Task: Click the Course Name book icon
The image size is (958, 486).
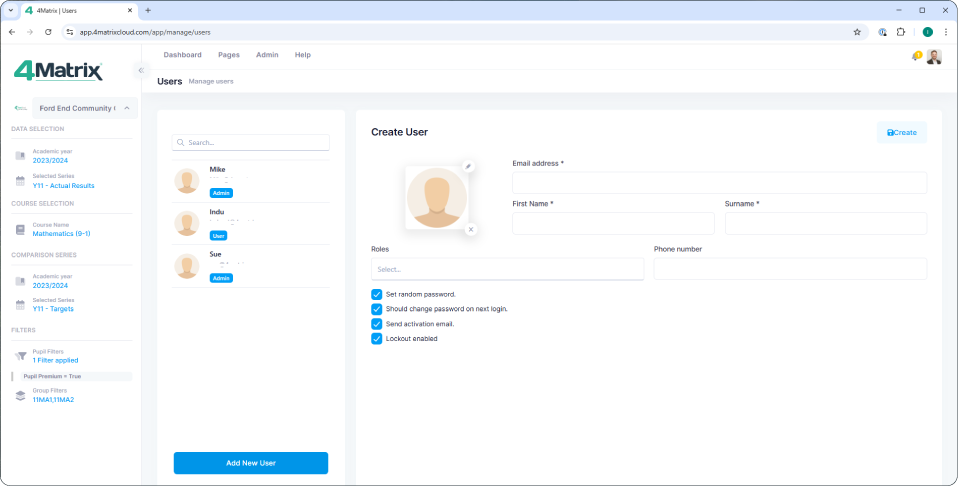Action: (x=20, y=229)
